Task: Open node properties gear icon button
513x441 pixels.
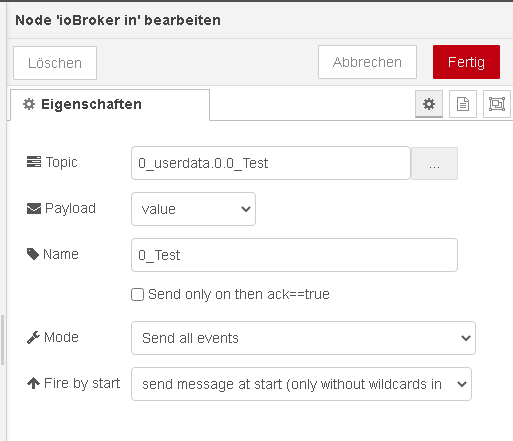Action: (x=429, y=104)
